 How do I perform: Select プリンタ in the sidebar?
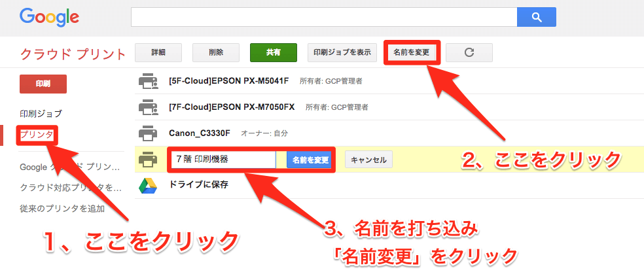[37, 135]
